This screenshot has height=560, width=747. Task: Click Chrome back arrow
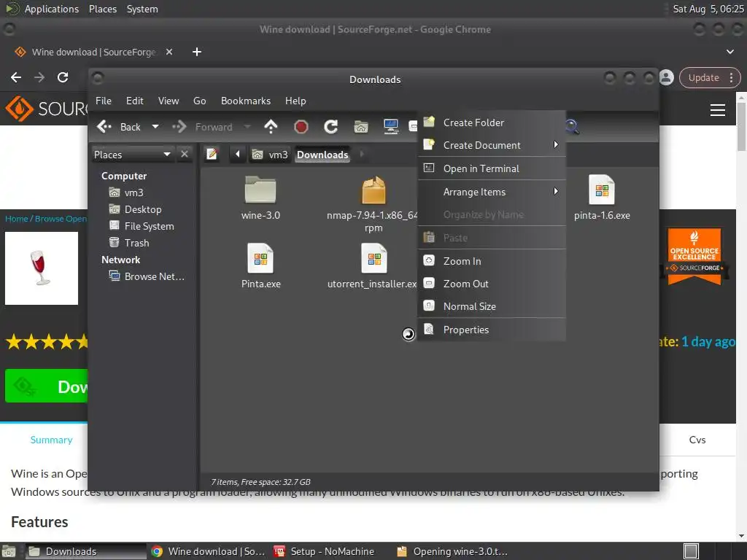tap(16, 77)
